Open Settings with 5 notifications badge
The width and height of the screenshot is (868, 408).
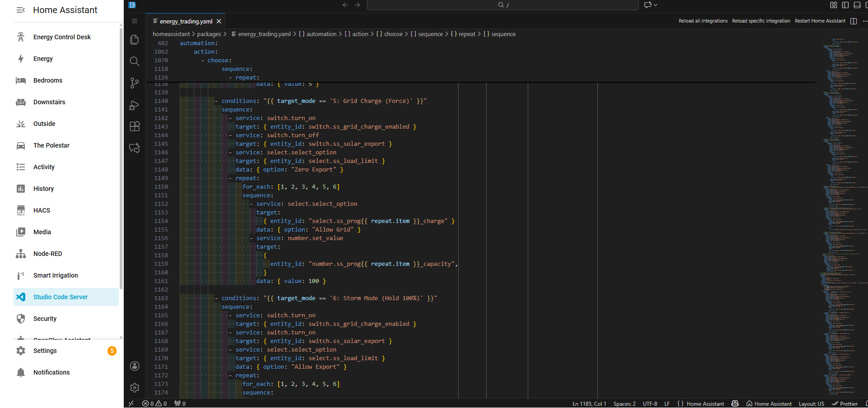point(66,351)
